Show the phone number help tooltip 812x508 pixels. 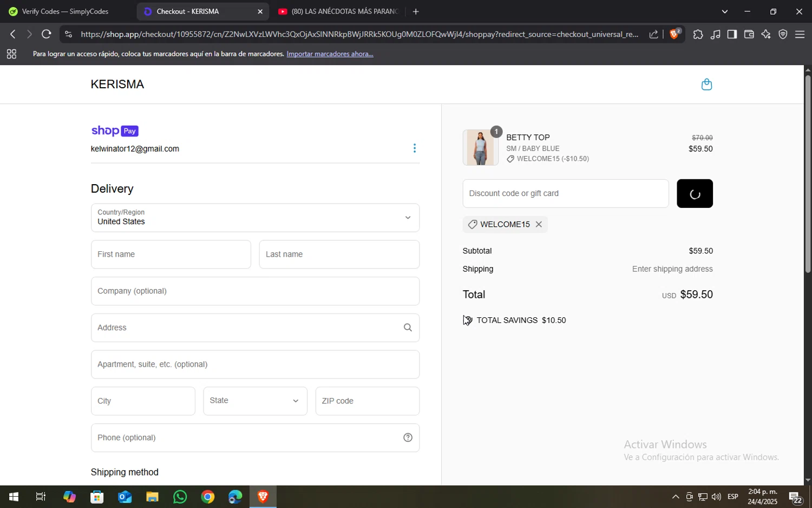pyautogui.click(x=408, y=438)
